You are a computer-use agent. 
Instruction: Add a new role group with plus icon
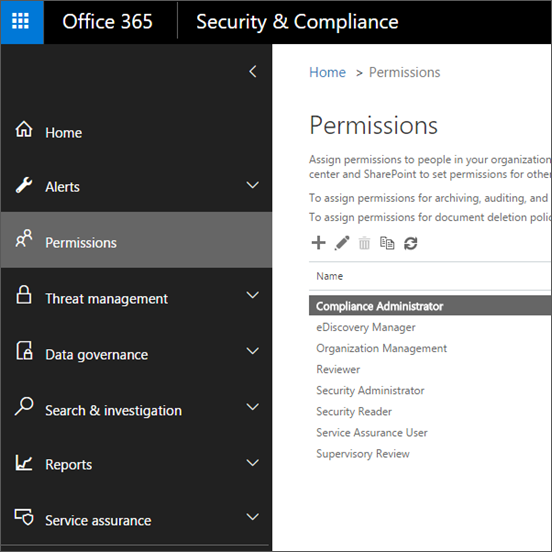pyautogui.click(x=319, y=243)
